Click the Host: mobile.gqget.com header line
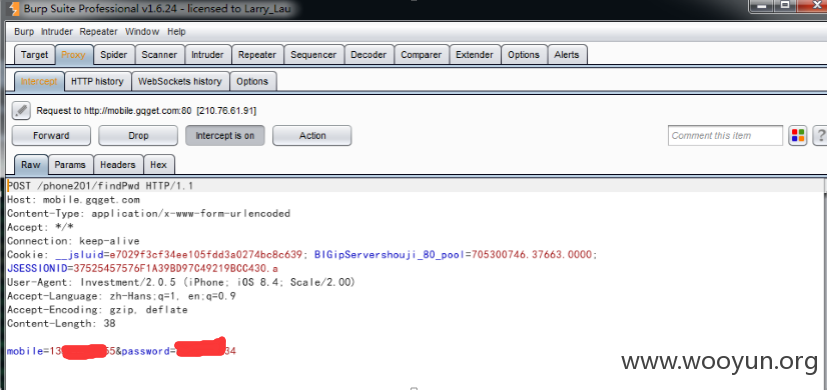The width and height of the screenshot is (827, 390). [73, 199]
